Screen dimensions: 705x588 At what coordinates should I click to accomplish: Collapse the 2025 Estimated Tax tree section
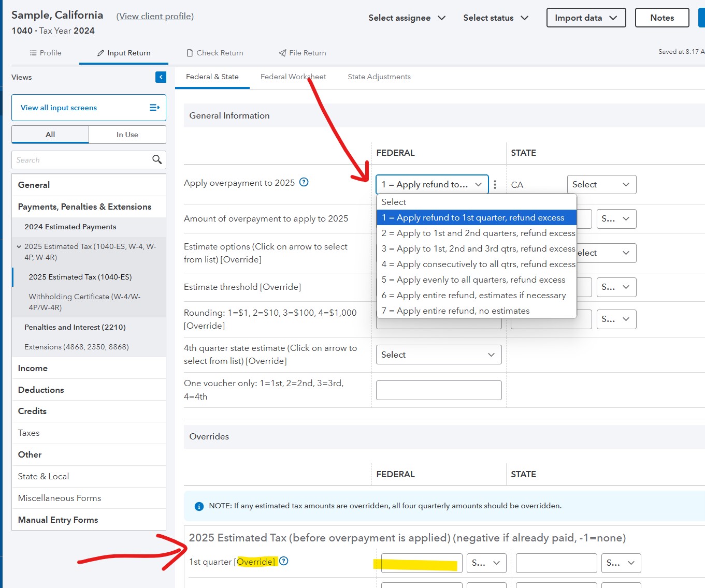click(x=19, y=246)
